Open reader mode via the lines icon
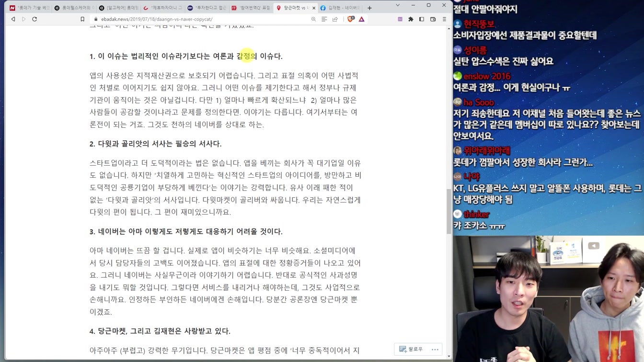This screenshot has height=362, width=644. (324, 19)
